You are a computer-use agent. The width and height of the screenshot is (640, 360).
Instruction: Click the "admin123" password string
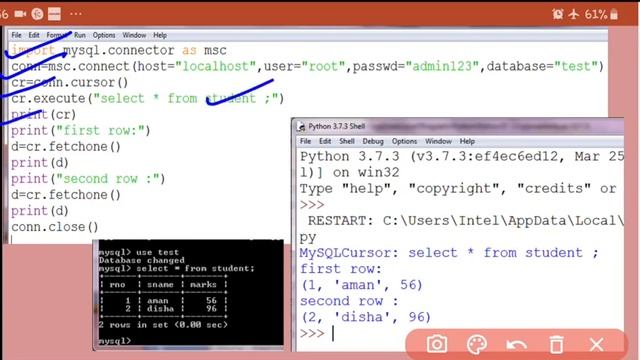(x=442, y=66)
